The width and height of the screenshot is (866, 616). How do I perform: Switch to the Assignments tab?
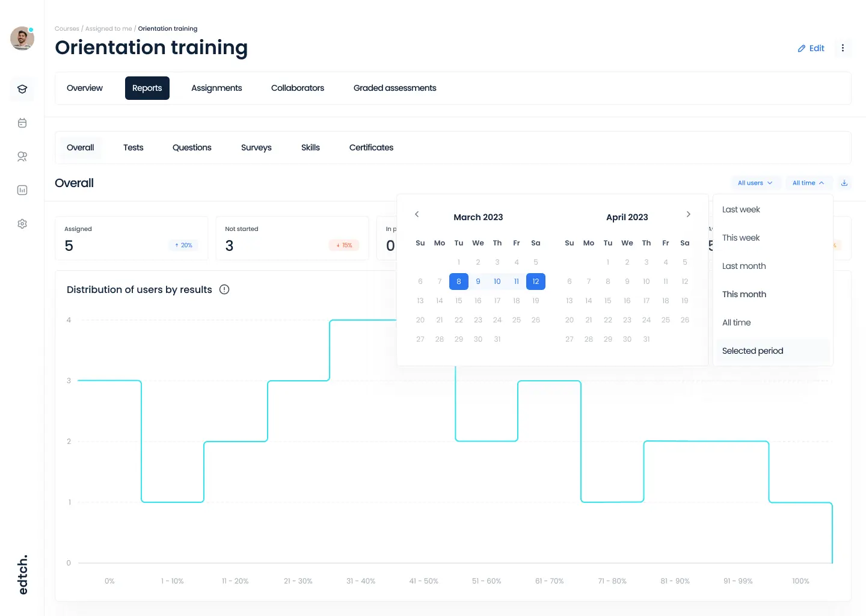[x=216, y=88]
